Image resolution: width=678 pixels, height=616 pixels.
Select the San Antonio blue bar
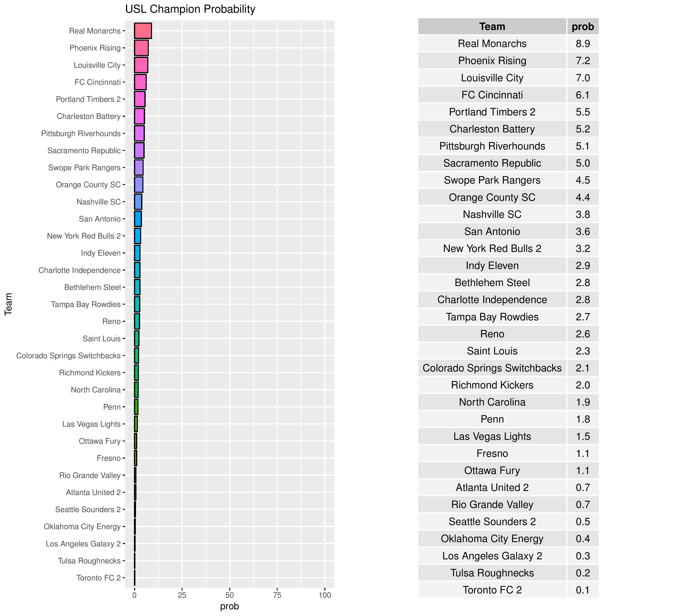(138, 219)
